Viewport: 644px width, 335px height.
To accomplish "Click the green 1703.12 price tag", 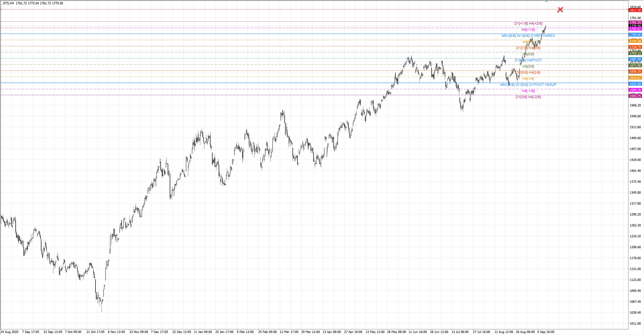I will pyautogui.click(x=635, y=53).
